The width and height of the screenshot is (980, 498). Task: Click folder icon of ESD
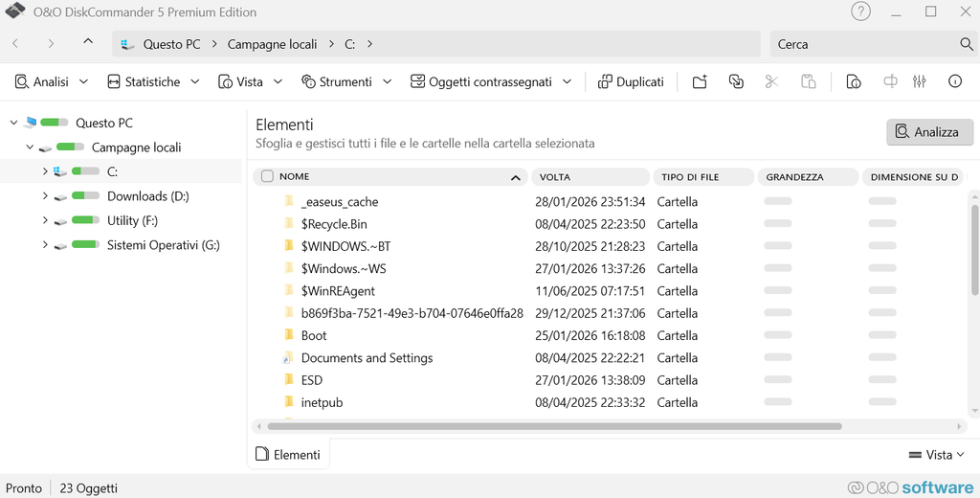click(x=288, y=380)
